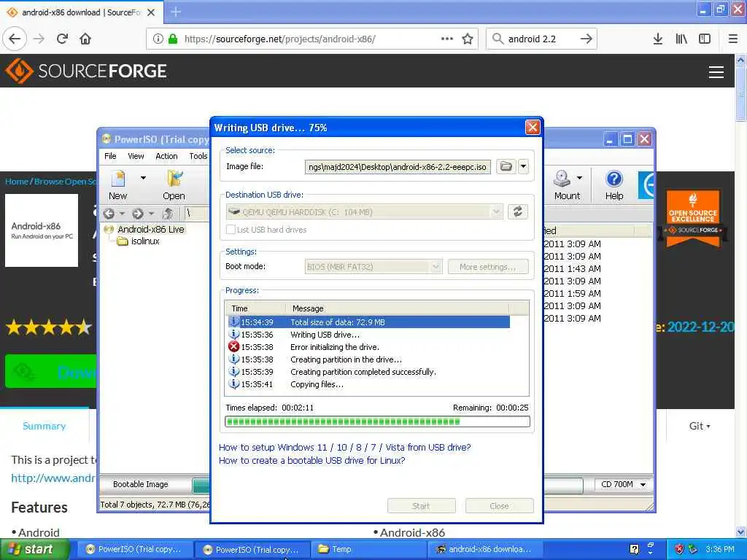This screenshot has height=560, width=747.
Task: Expand the image file history dropdown arrow
Action: 523,167
